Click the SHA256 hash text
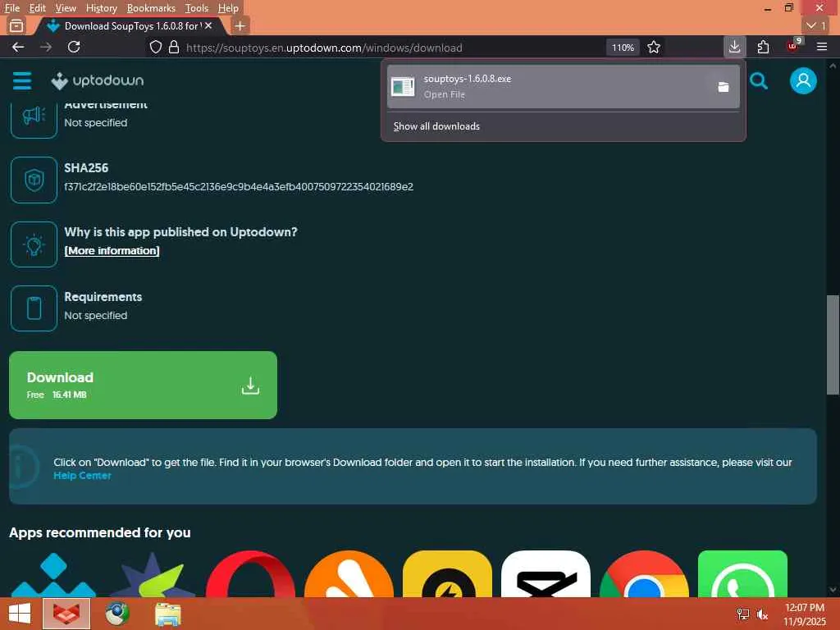The height and width of the screenshot is (630, 840). 239,187
